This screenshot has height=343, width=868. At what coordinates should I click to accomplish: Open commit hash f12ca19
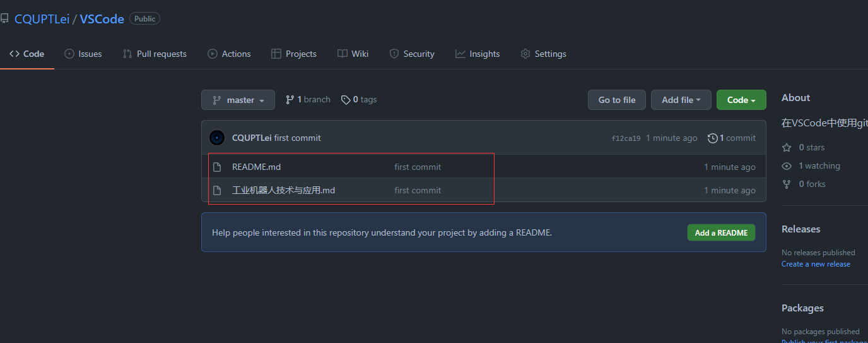point(626,138)
